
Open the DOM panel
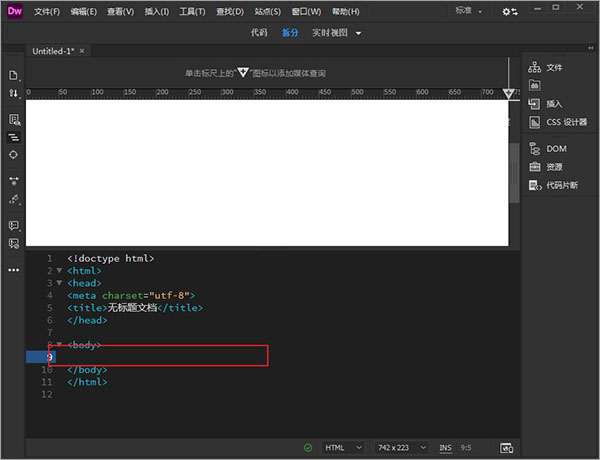tap(555, 148)
